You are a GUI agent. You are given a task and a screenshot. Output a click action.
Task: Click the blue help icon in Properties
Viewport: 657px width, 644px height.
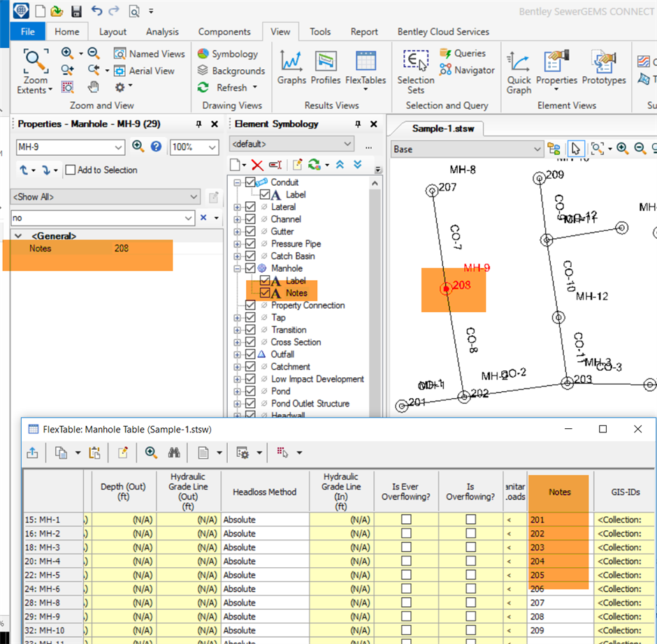coord(157,146)
